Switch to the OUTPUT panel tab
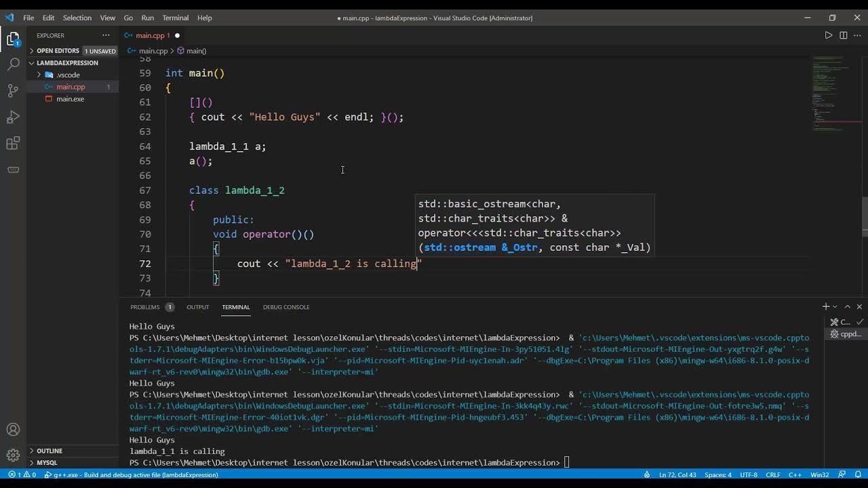 pyautogui.click(x=198, y=307)
